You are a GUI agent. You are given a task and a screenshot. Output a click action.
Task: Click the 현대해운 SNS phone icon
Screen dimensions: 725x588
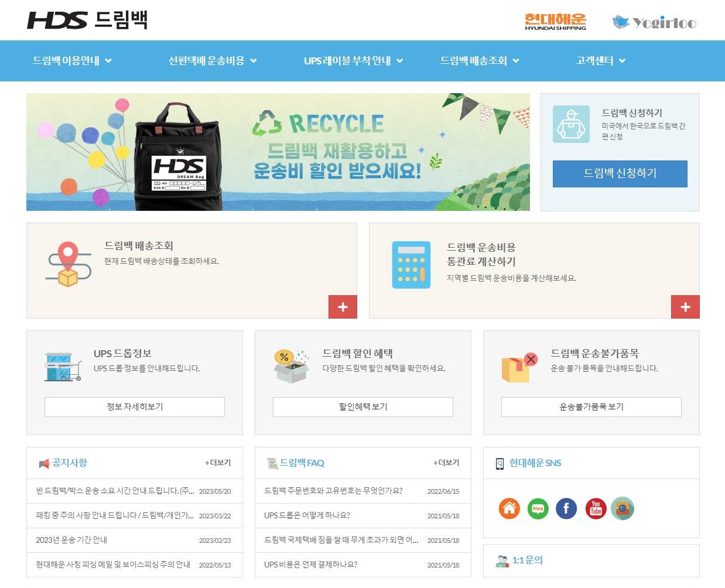(x=500, y=464)
